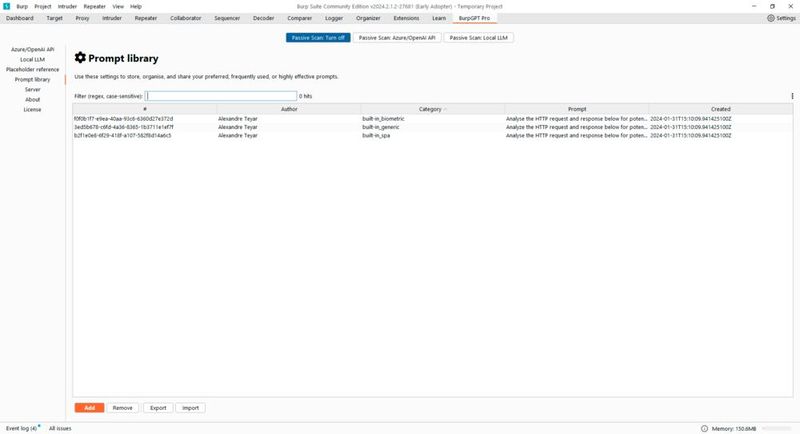Switch to the Learn tab

pyautogui.click(x=439, y=18)
